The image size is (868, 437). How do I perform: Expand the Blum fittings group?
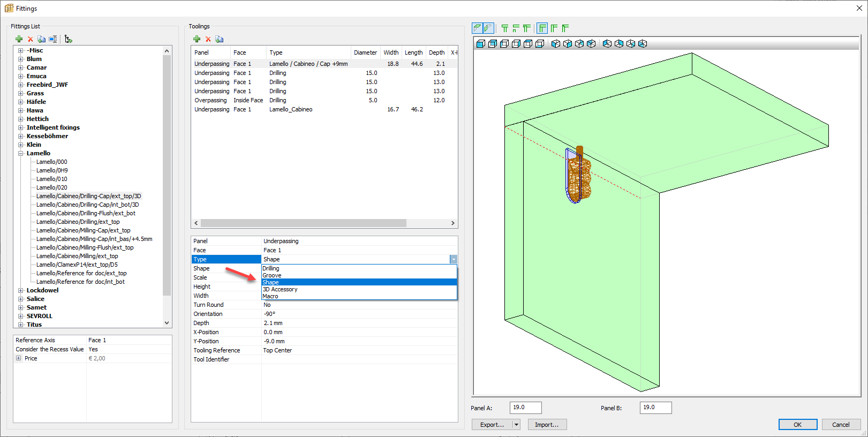[21, 59]
